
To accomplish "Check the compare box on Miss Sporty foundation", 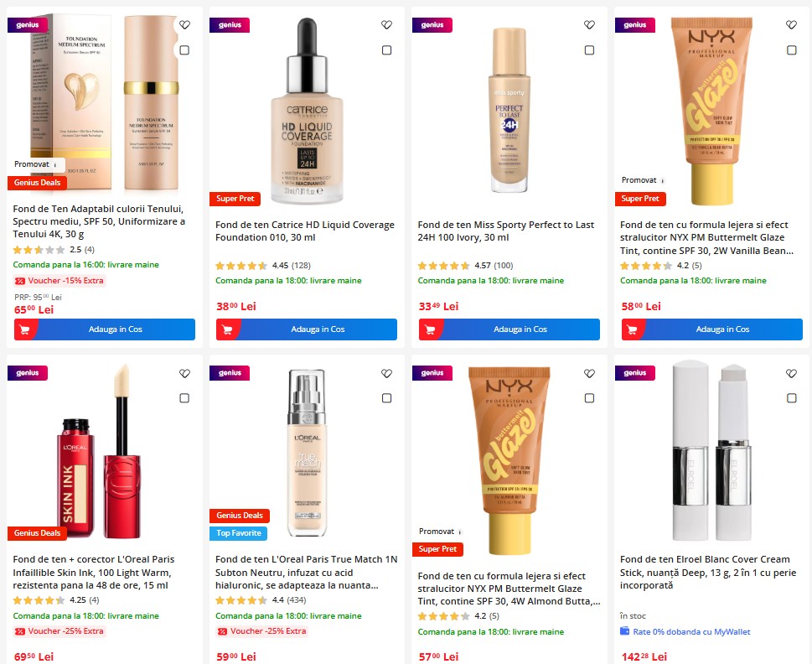I will [x=589, y=50].
